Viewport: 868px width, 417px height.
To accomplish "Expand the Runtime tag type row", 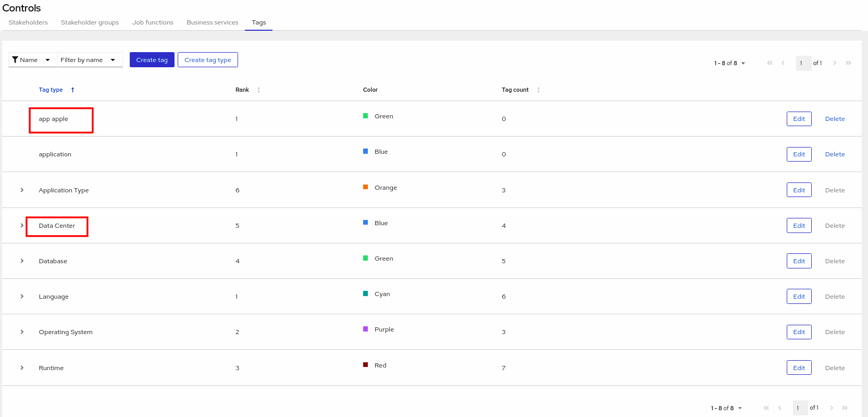I will pyautogui.click(x=22, y=368).
